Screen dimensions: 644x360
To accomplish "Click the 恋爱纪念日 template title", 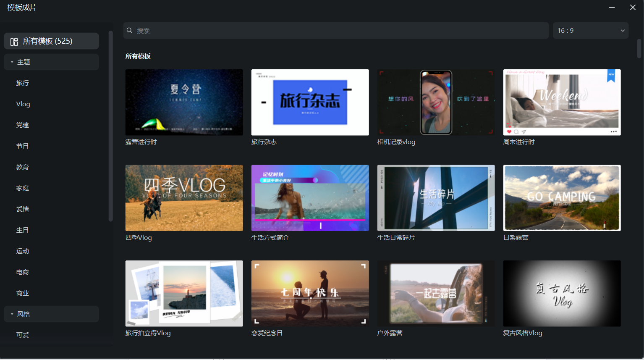I will point(267,333).
